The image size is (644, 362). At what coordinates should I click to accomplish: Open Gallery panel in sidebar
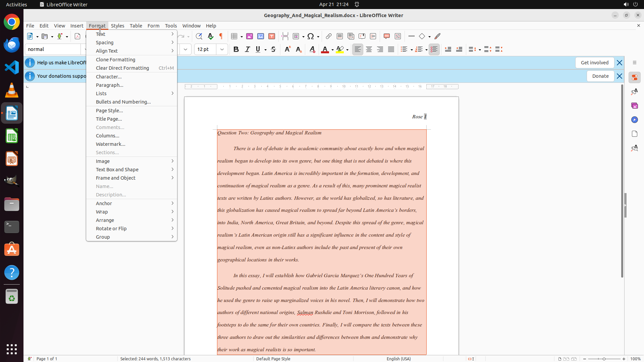634,106
